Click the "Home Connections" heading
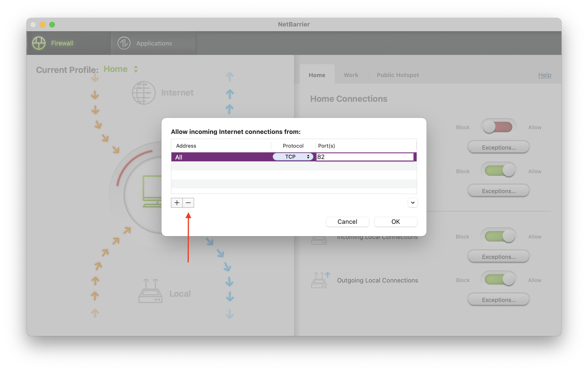 coord(349,99)
